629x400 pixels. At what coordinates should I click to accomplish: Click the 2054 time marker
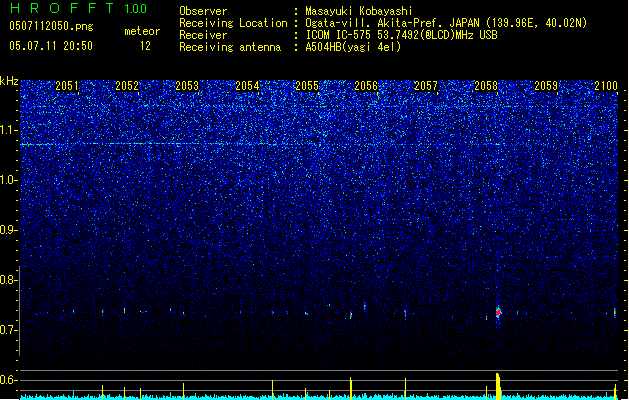click(247, 86)
